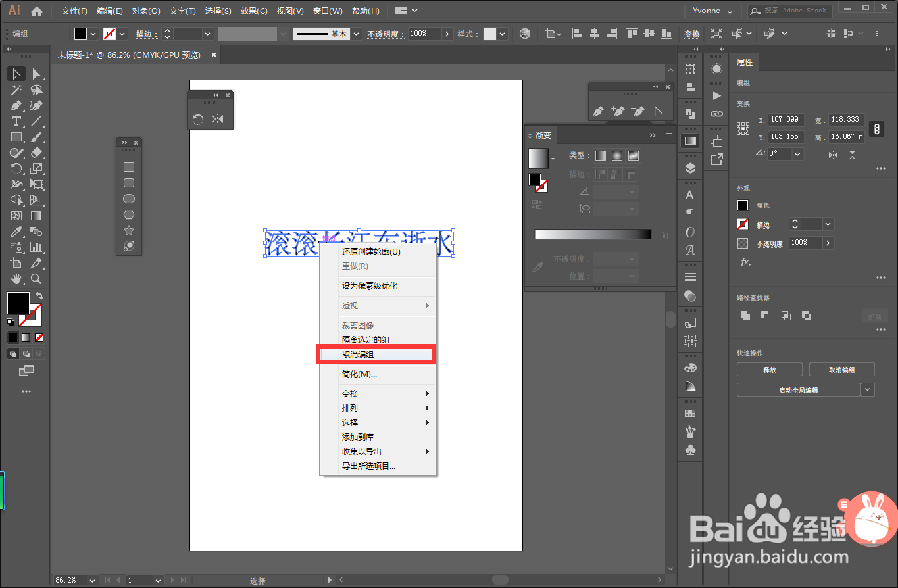This screenshot has width=898, height=588.
Task: Click the 释放 quick action button
Action: click(x=768, y=369)
